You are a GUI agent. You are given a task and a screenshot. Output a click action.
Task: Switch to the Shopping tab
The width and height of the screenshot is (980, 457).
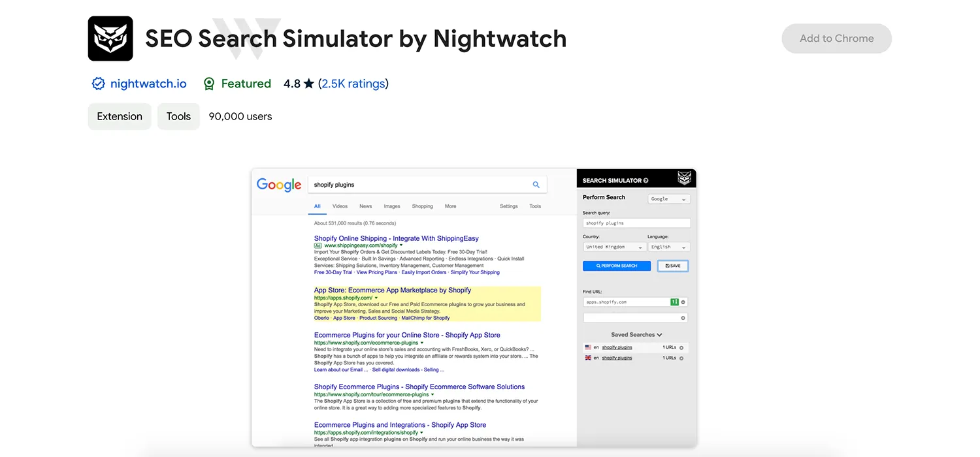pyautogui.click(x=423, y=206)
